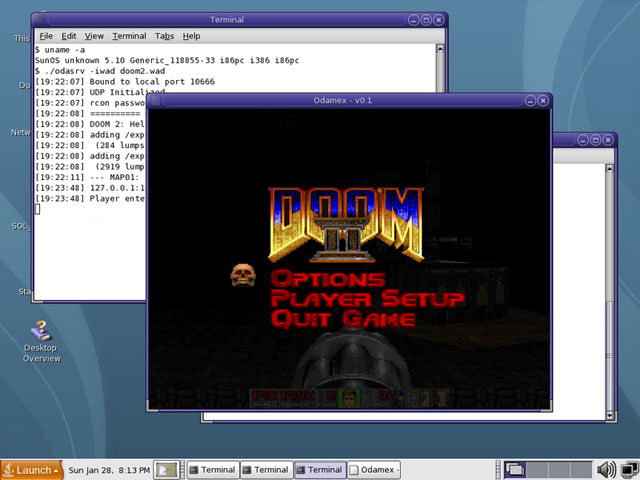
Task: Click the show desktop icon beside the clock
Action: click(167, 469)
